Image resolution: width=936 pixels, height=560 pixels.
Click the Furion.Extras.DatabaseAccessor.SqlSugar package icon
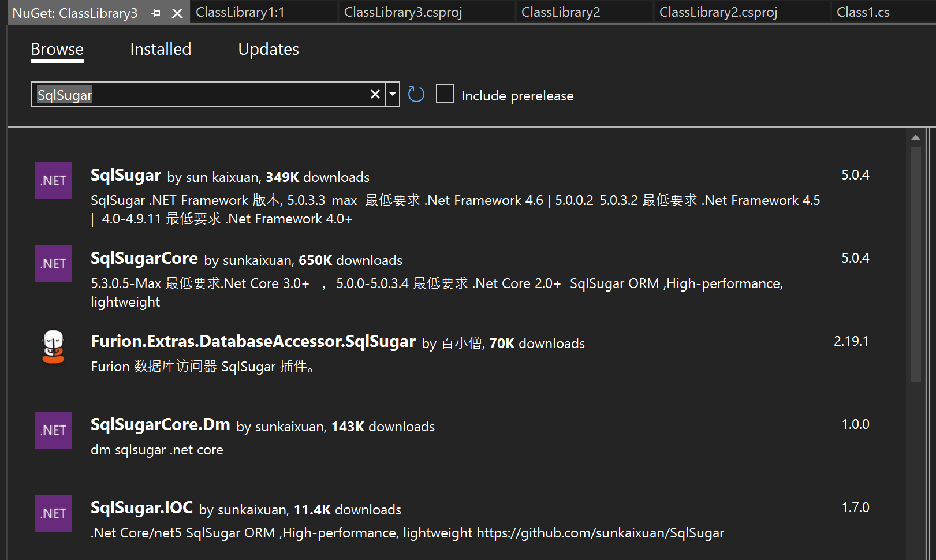pos(53,347)
